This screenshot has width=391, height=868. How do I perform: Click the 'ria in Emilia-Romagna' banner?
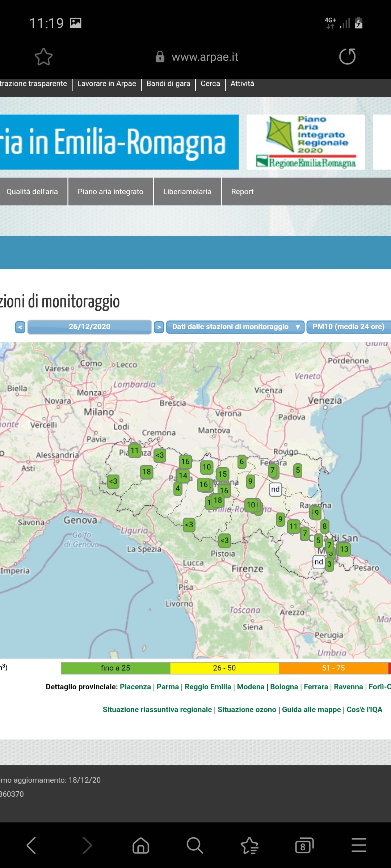pyautogui.click(x=119, y=142)
